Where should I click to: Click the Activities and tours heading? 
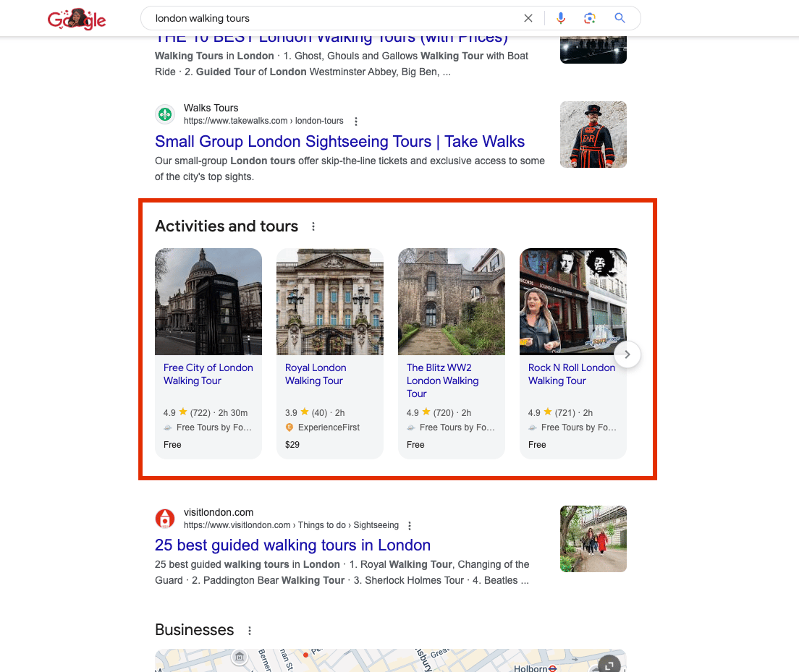(227, 226)
